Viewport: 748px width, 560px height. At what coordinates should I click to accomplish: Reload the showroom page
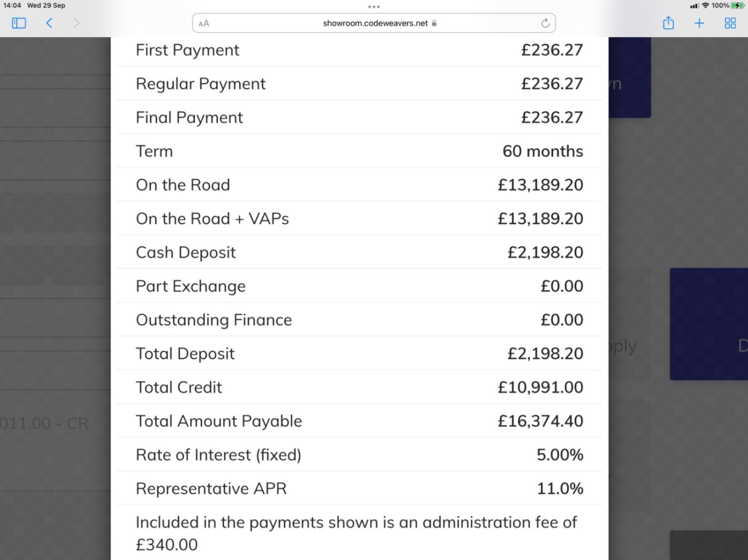tap(545, 23)
